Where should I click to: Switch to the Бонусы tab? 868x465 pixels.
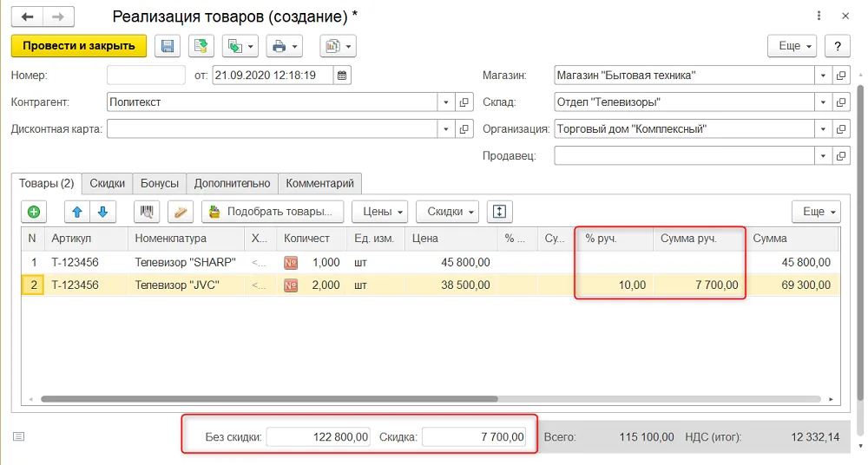pyautogui.click(x=160, y=183)
